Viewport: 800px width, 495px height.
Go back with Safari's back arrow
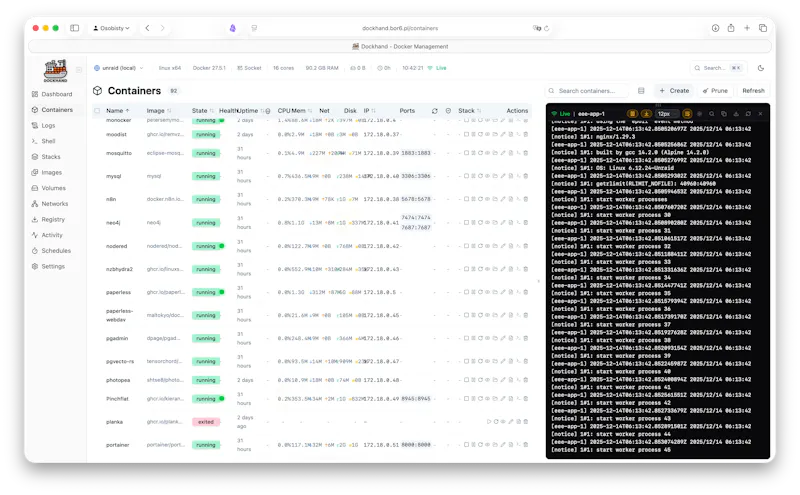pyautogui.click(x=147, y=28)
